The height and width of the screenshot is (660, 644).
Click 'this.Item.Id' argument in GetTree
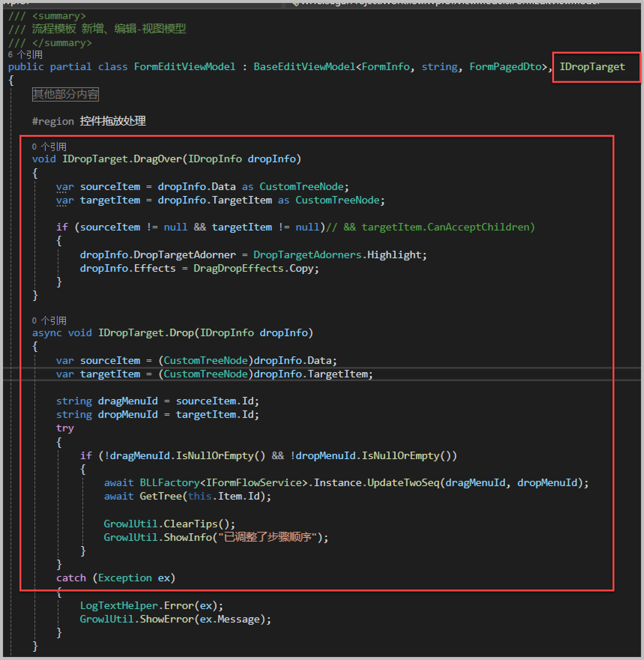pos(224,496)
